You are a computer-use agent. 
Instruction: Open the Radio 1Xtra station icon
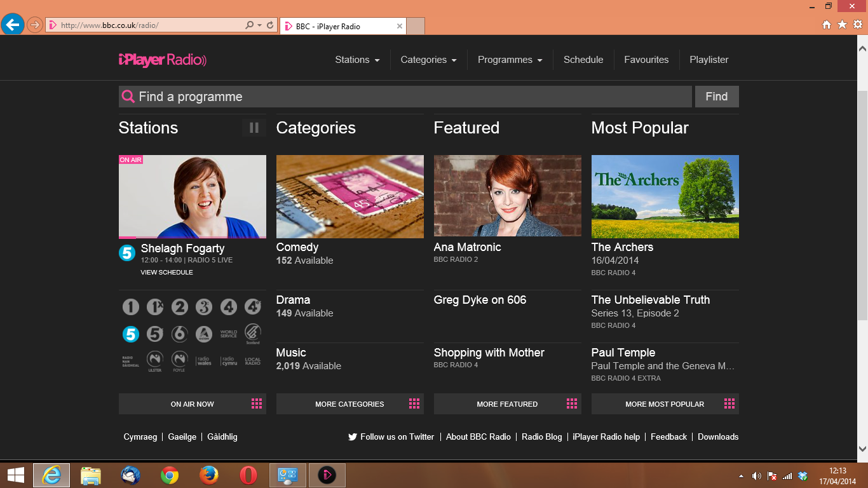click(155, 306)
